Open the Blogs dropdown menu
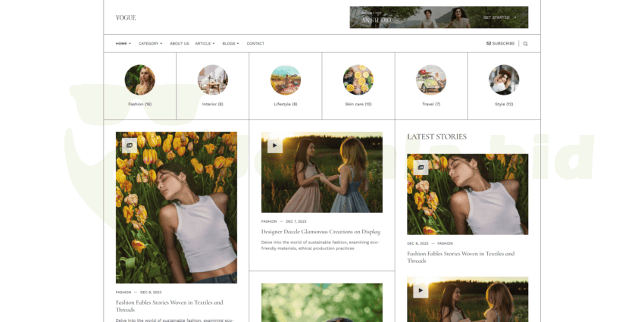This screenshot has height=322, width=644. 230,43
